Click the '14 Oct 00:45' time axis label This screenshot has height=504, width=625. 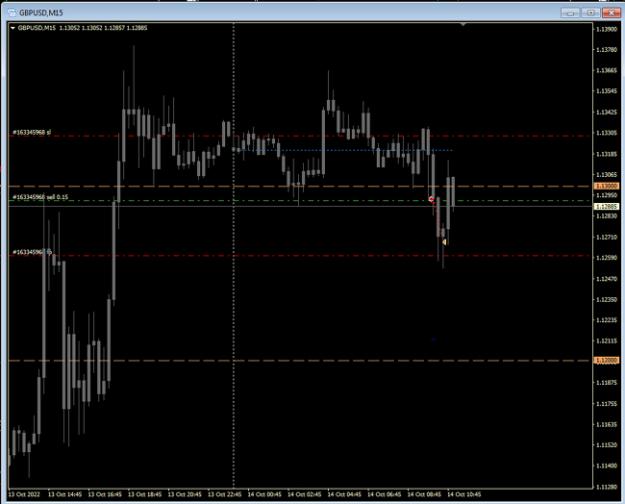click(264, 494)
